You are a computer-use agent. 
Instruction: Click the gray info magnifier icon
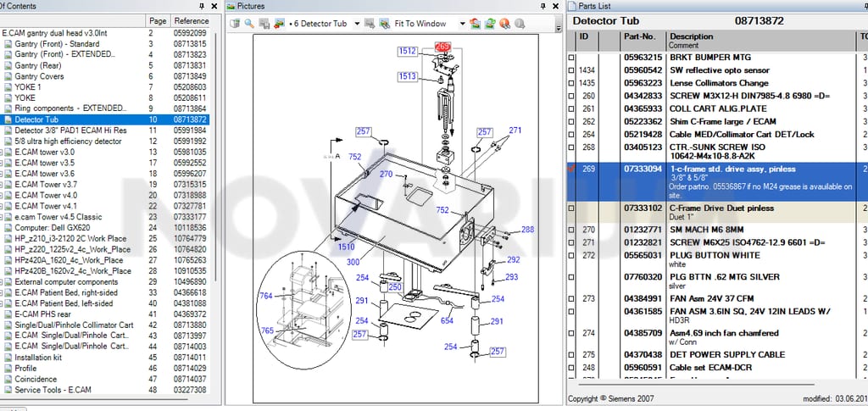pos(520,24)
